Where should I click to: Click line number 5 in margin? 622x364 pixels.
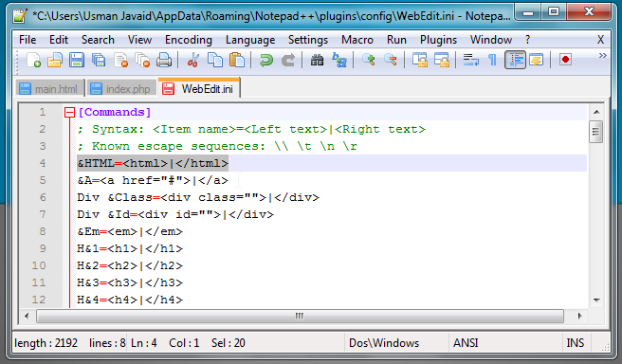[x=43, y=180]
